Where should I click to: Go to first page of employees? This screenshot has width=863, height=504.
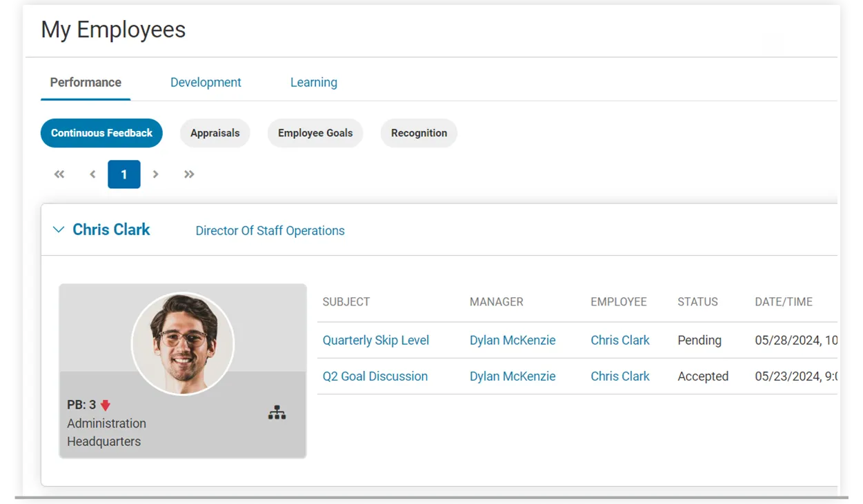(x=59, y=174)
